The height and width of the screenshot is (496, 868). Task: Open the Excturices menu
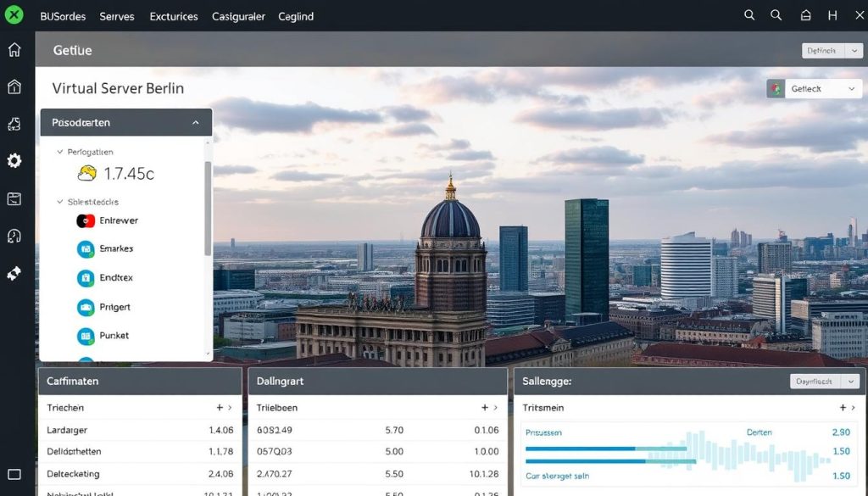tap(174, 17)
